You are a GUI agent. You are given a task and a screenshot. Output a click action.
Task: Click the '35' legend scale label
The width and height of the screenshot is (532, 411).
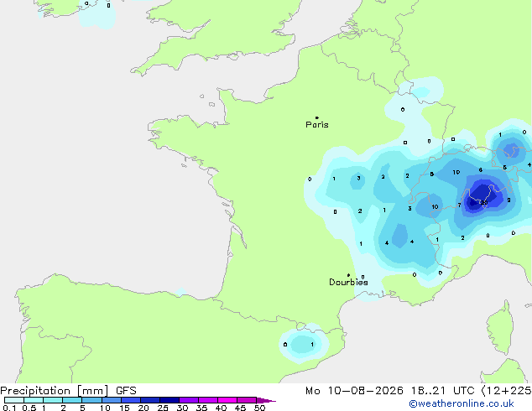tap(201, 408)
